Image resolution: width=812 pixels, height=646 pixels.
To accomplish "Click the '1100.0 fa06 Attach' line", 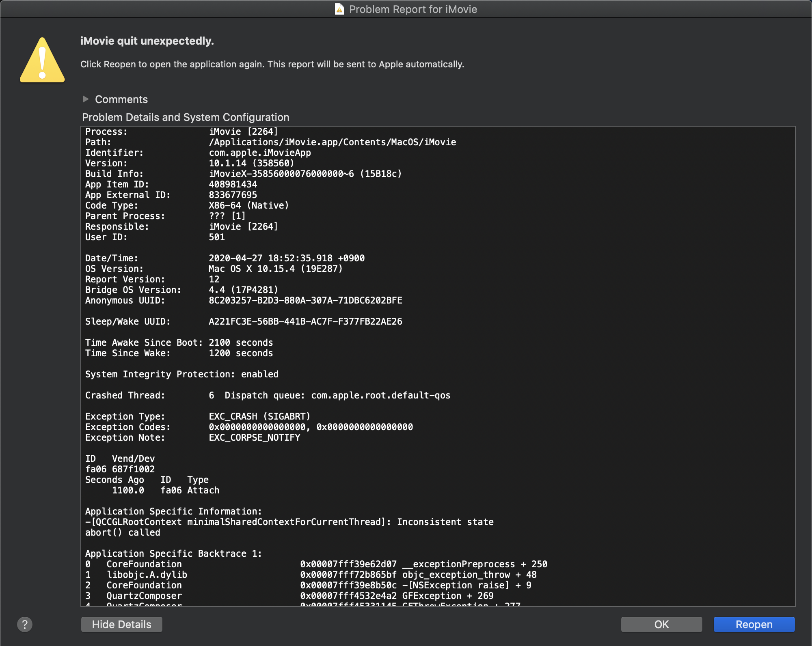I will pyautogui.click(x=166, y=490).
